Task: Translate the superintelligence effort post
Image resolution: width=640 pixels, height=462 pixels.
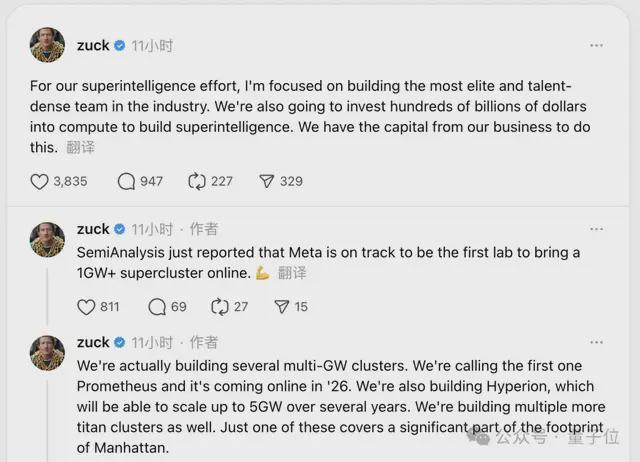Action: (x=82, y=147)
